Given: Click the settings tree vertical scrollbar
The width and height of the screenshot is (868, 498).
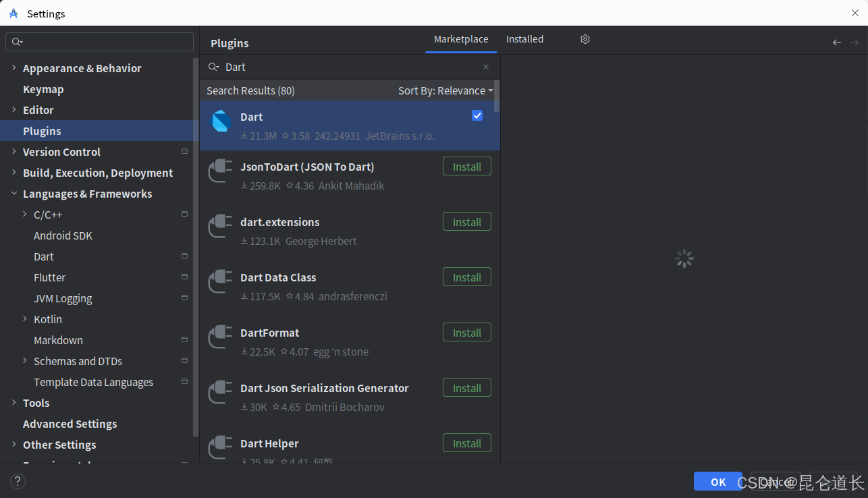Looking at the screenshot, I should [196, 246].
